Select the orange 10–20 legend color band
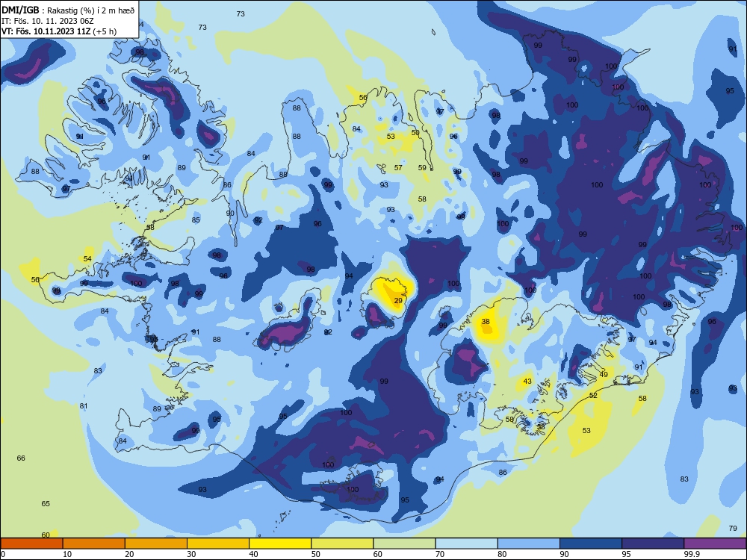The image size is (747, 560). click(x=94, y=544)
